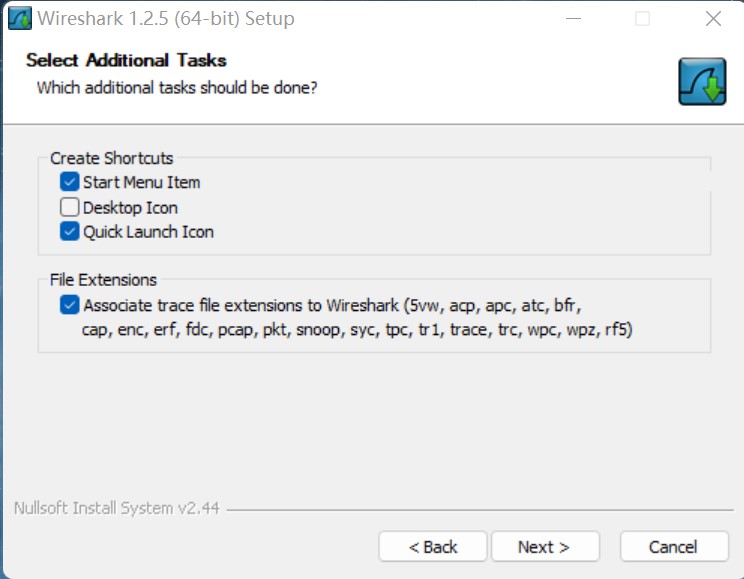
Task: Click the "Desktop Icon" label text
Action: (x=130, y=208)
